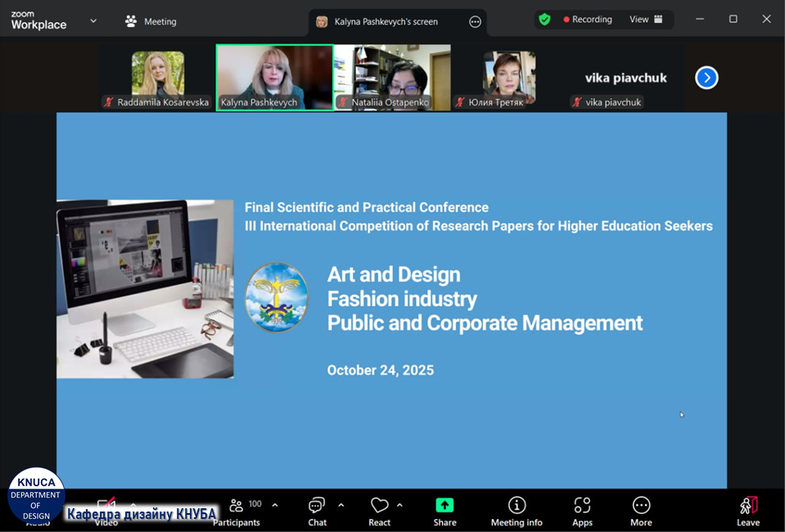
Task: Click the green encryption shield icon
Action: tap(545, 20)
